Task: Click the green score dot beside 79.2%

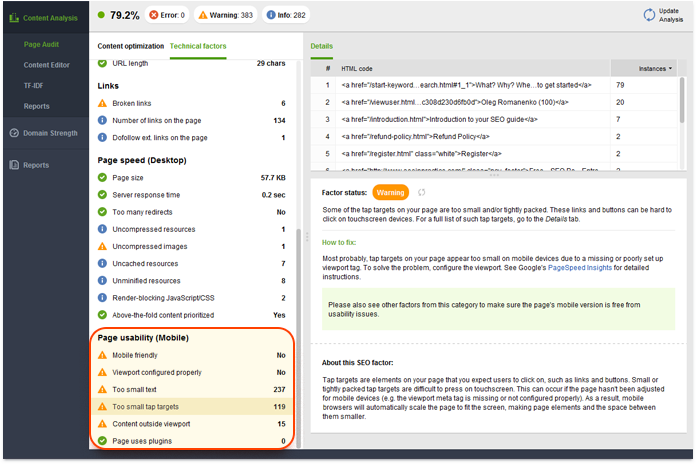Action: tap(101, 15)
